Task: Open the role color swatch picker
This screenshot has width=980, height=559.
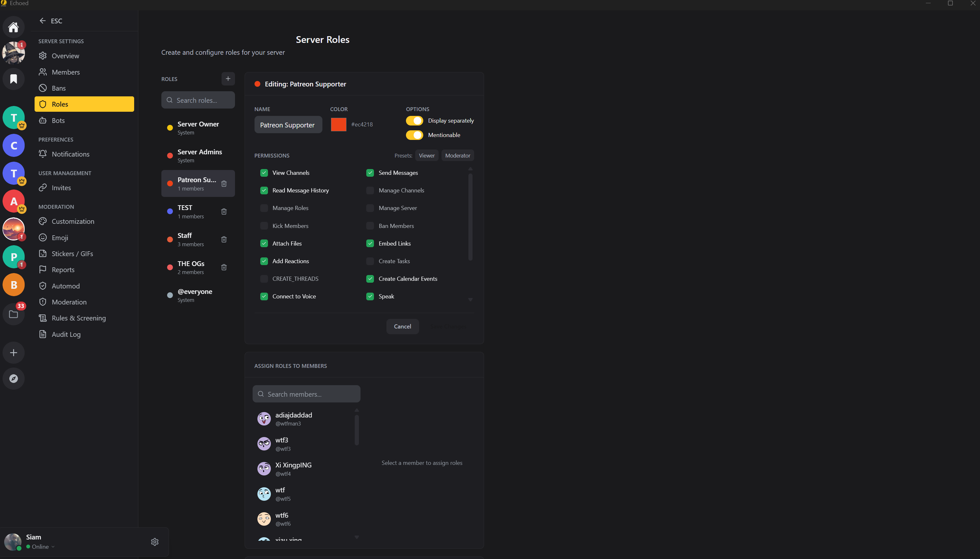Action: (339, 125)
